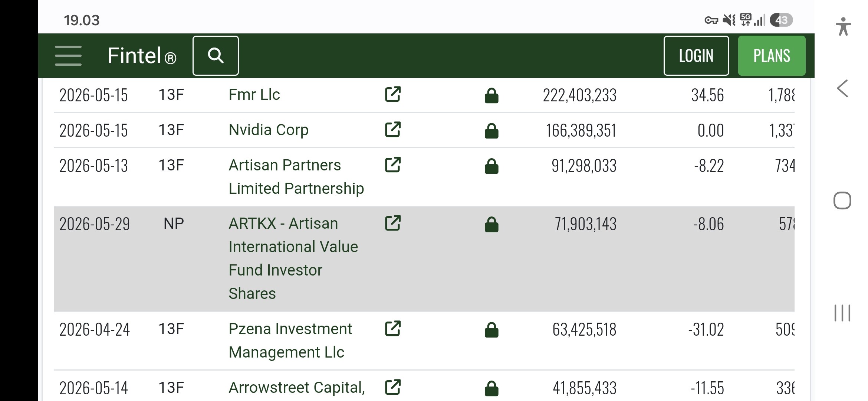Open the Fintel search box
The image size is (868, 401).
point(216,56)
